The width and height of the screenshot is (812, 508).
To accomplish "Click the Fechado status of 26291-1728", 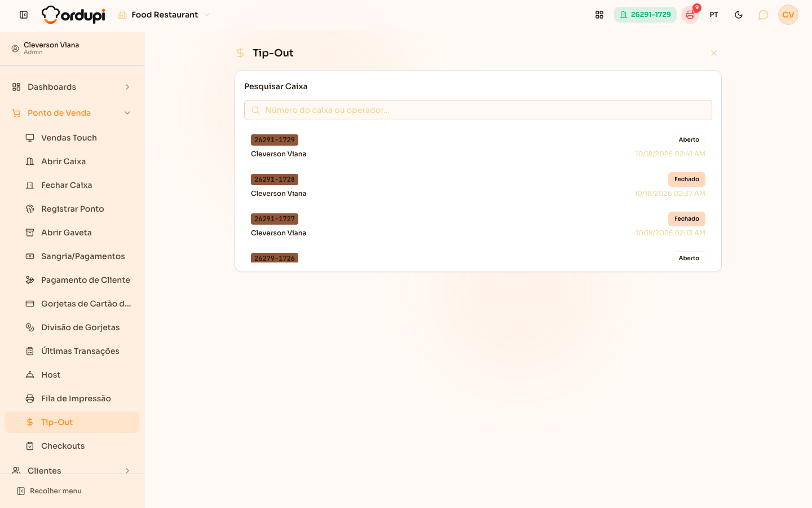I will 687,179.
